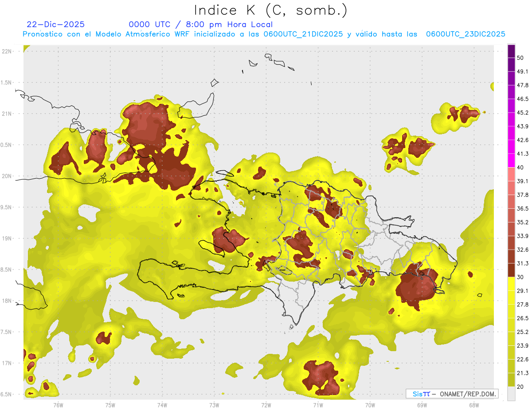Pick the gray swatch below 20
This screenshot has height=411, width=532.
511,394
